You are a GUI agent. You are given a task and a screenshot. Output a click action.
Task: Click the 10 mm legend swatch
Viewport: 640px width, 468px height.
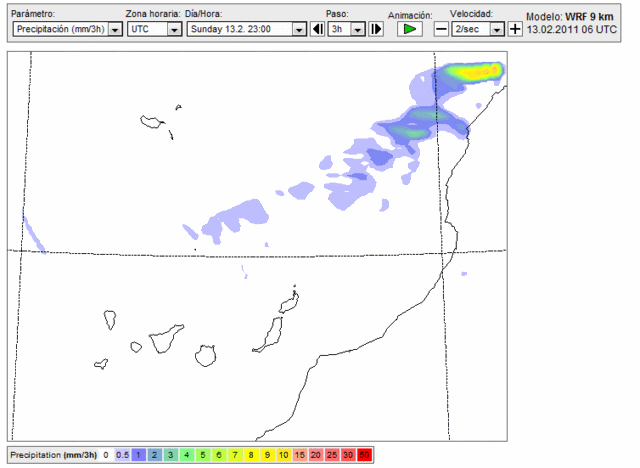point(283,455)
